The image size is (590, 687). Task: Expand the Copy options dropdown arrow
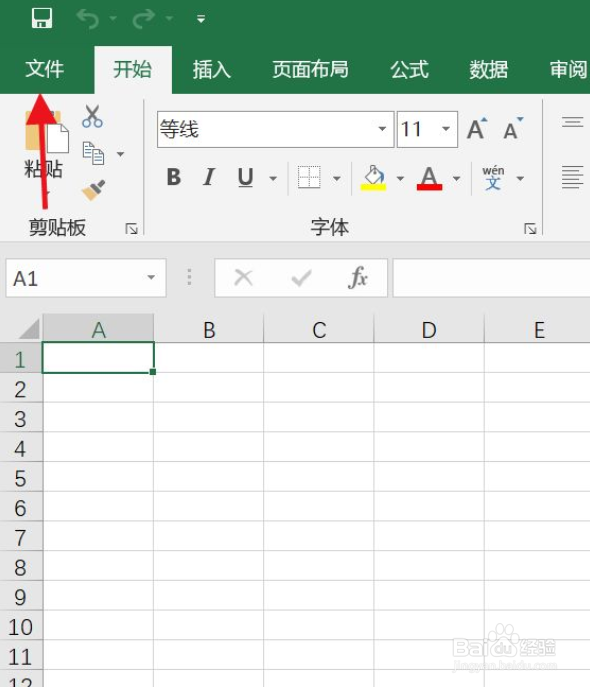point(120,154)
